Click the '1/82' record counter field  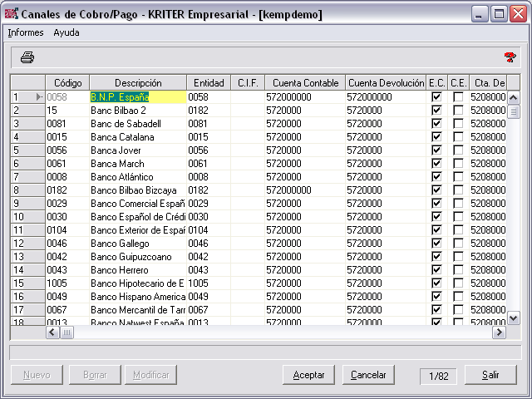438,376
